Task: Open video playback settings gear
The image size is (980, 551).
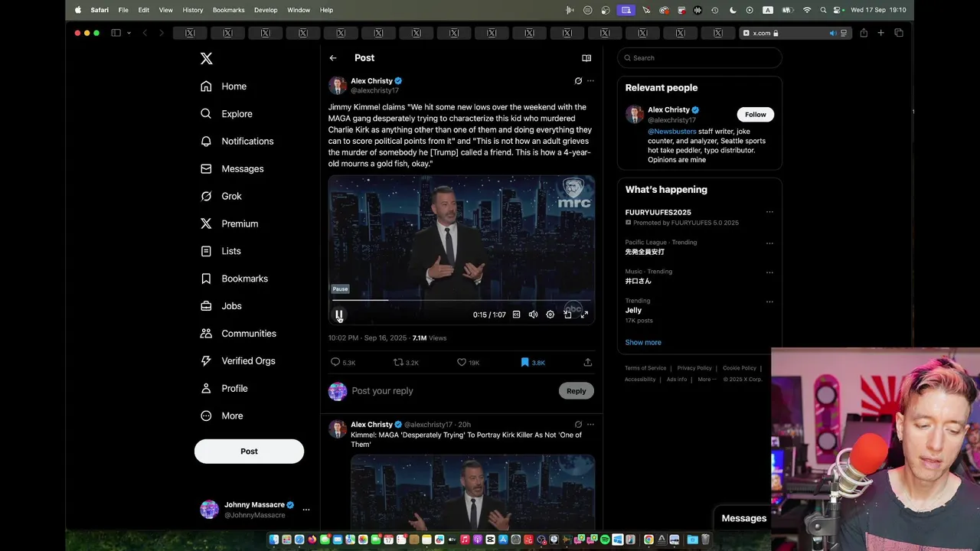Action: pyautogui.click(x=550, y=315)
